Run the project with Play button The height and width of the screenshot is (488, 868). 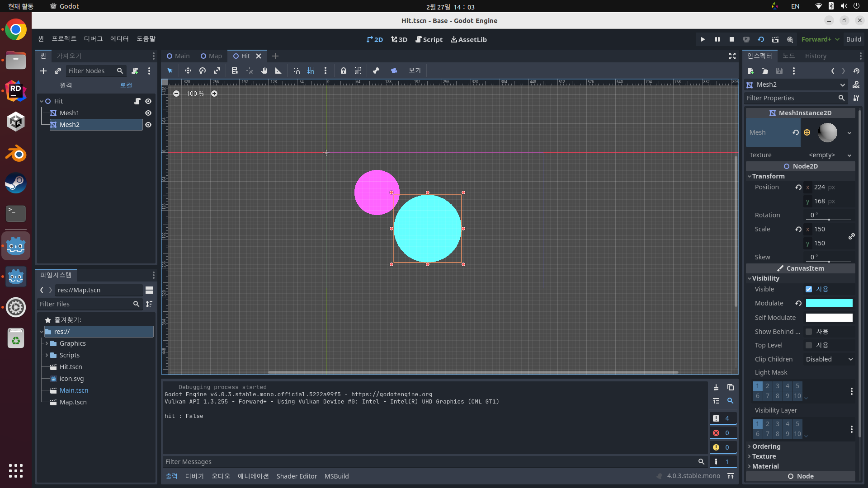(x=703, y=39)
